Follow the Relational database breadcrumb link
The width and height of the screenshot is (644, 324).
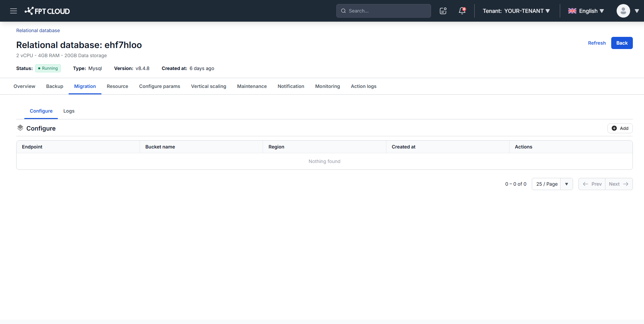click(x=38, y=30)
